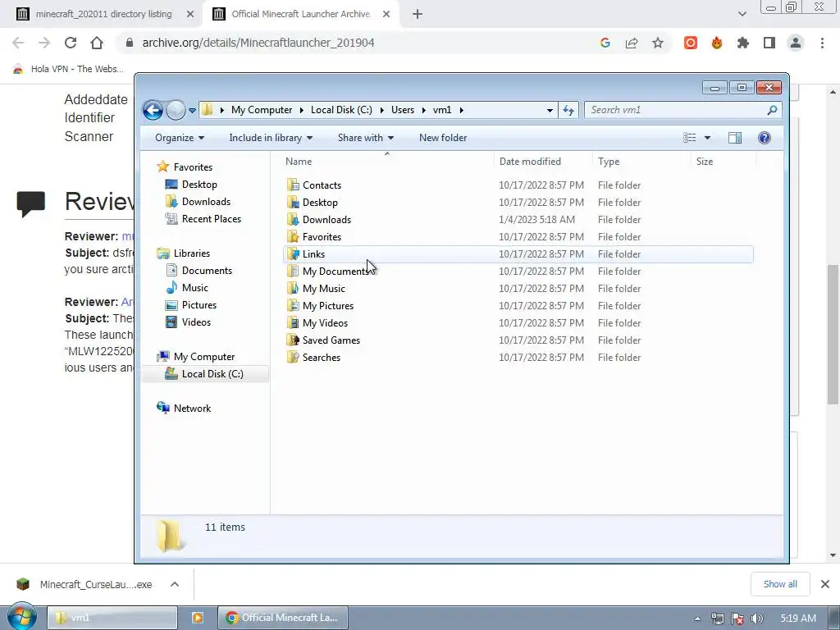Open Chrome three-dot menu

point(822,43)
